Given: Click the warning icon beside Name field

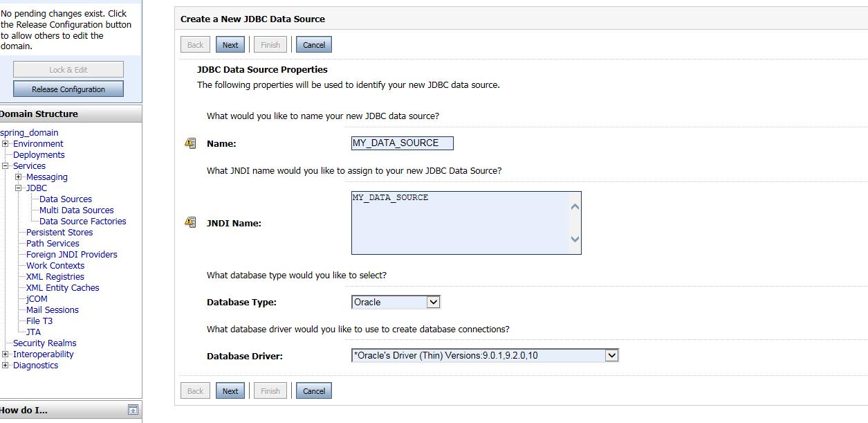Looking at the screenshot, I should (190, 143).
